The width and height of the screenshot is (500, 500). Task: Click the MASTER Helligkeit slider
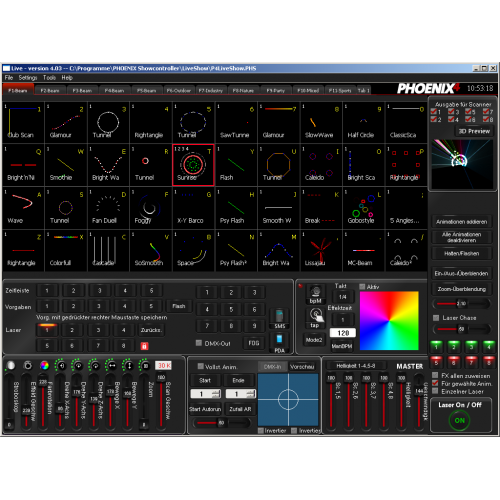[401, 401]
